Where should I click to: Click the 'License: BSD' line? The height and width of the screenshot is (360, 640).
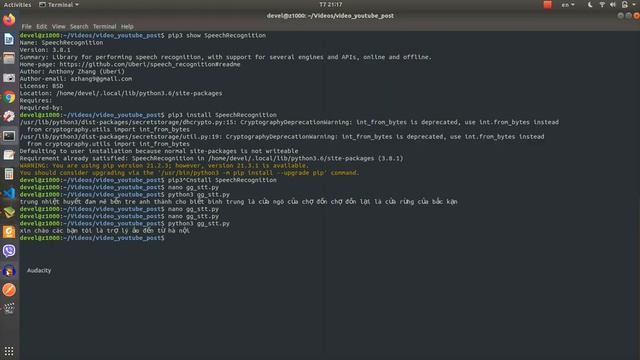[41, 86]
